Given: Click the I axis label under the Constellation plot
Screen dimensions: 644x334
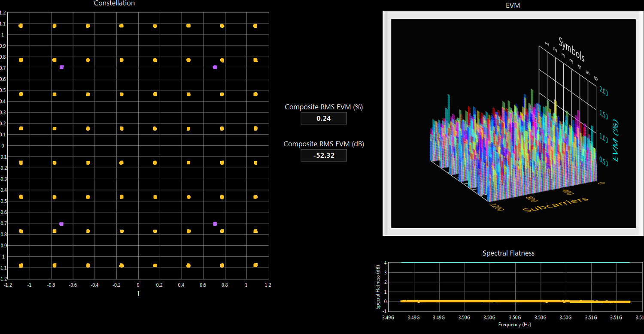Looking at the screenshot, I should coord(138,294).
